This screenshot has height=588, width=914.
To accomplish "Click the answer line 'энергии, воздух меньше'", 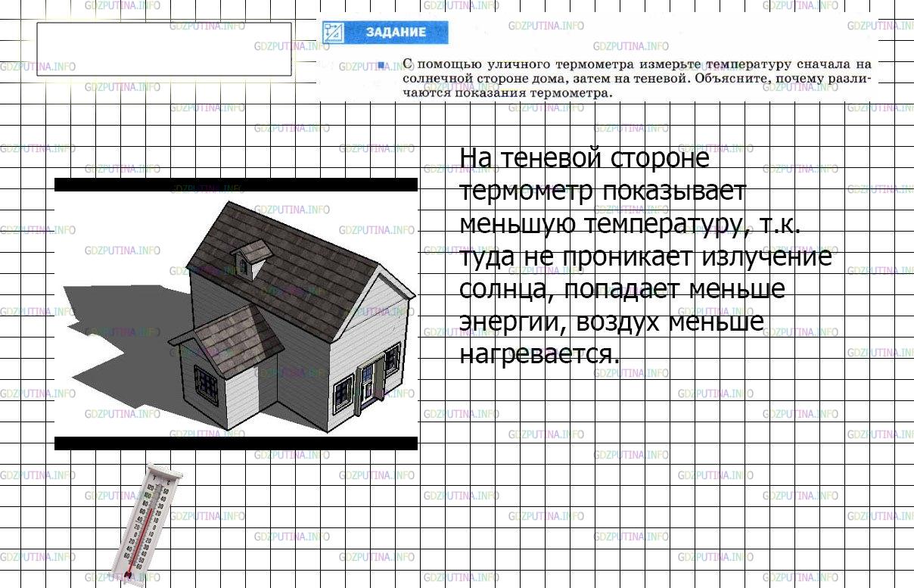I will click(x=611, y=322).
